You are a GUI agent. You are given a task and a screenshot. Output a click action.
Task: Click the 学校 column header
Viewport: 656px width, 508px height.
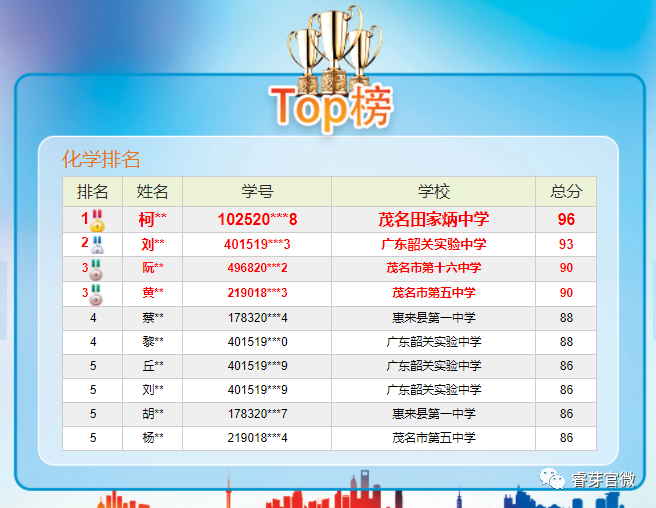434,192
